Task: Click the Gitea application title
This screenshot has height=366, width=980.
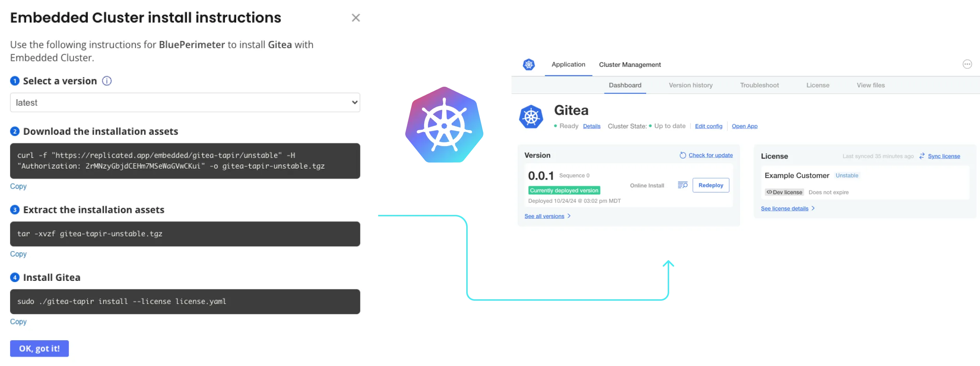Action: [571, 110]
